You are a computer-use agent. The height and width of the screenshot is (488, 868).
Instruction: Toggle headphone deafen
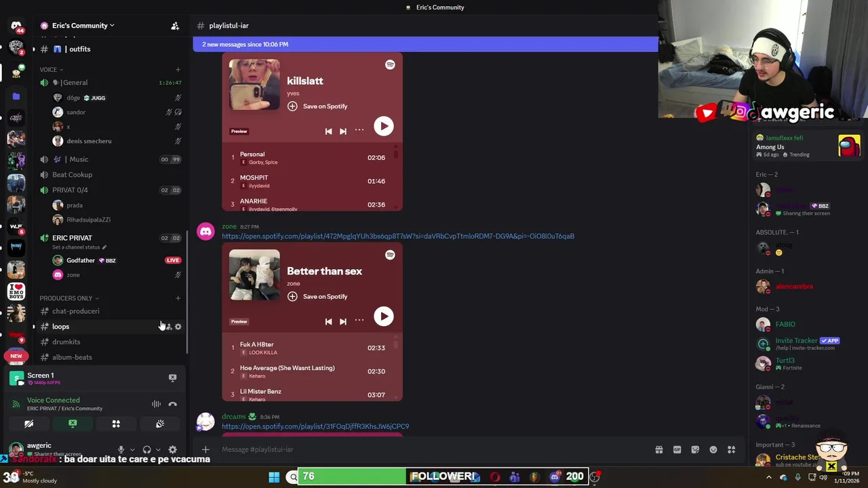coord(146,449)
